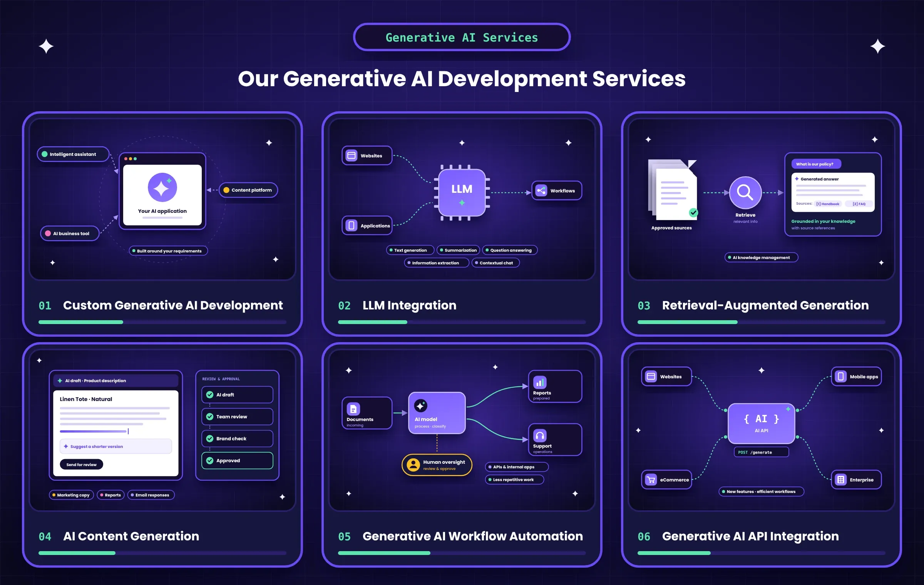Click the Send for review button
Image resolution: width=924 pixels, height=585 pixels.
pyautogui.click(x=82, y=465)
